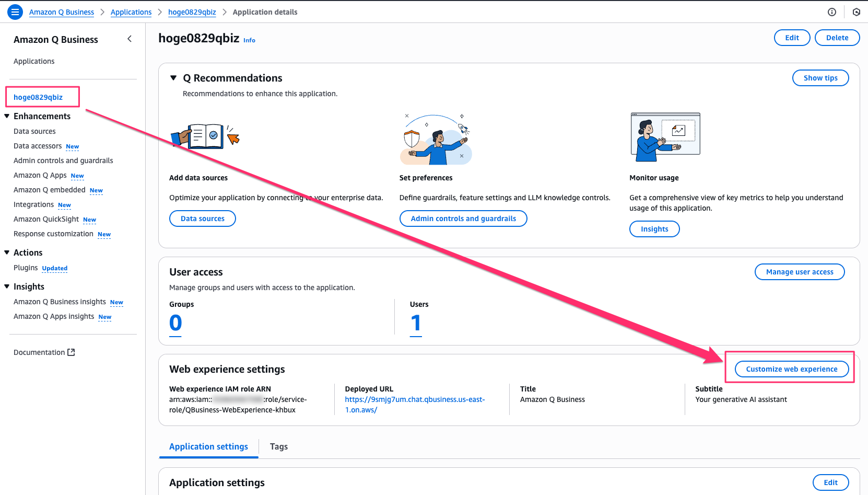Click the Show tips button
This screenshot has width=868, height=495.
pyautogui.click(x=820, y=78)
